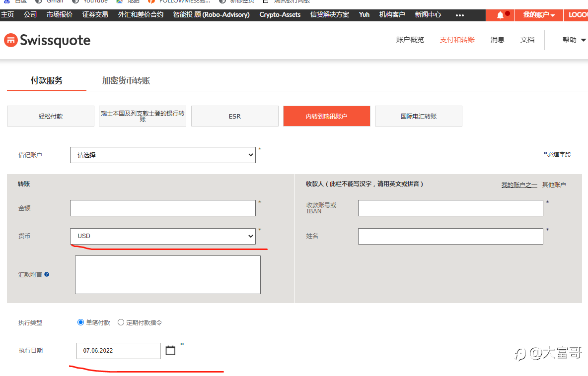This screenshot has height=376, width=588.
Task: Click the 国际电汇转账 button
Action: tap(419, 116)
